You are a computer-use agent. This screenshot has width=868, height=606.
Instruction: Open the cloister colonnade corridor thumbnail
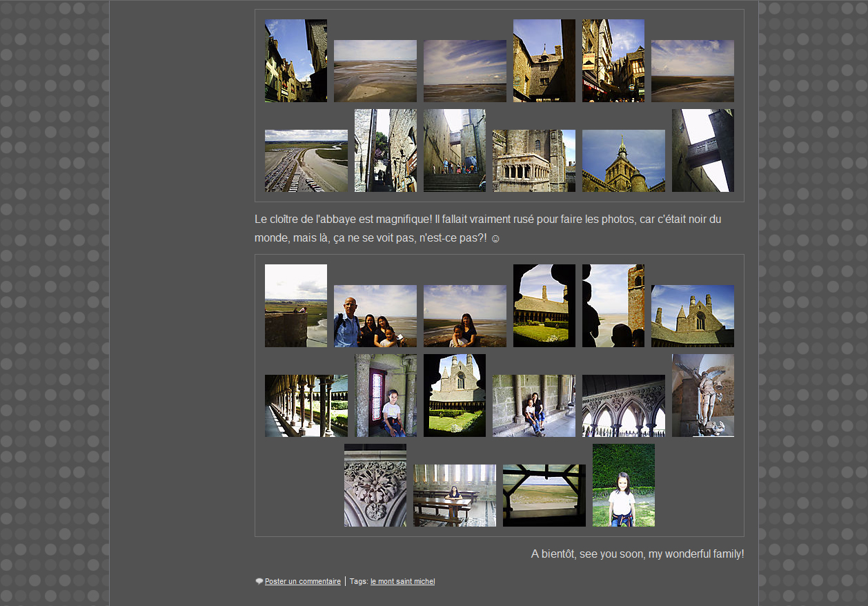[306, 406]
